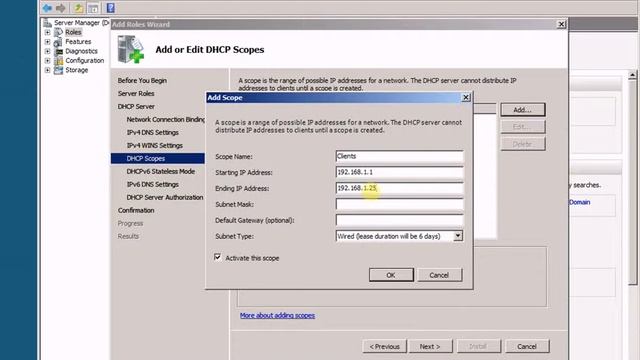The image size is (640, 360).
Task: Click the Starting IP Address field
Action: coord(400,172)
